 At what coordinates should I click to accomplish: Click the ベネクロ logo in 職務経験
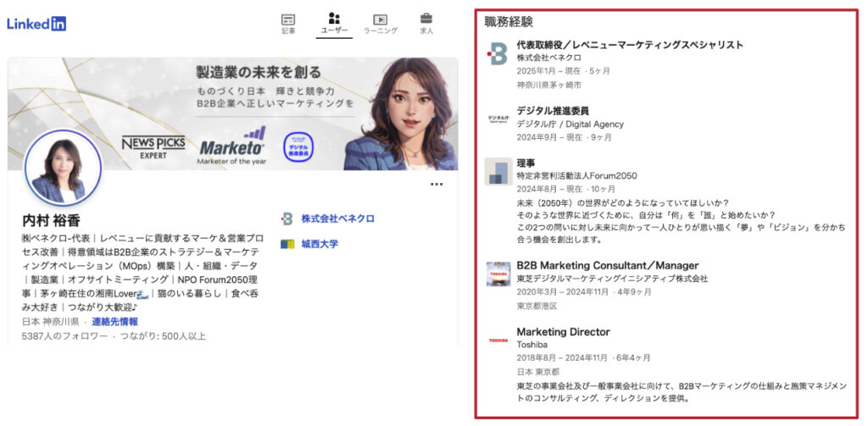pyautogui.click(x=497, y=54)
